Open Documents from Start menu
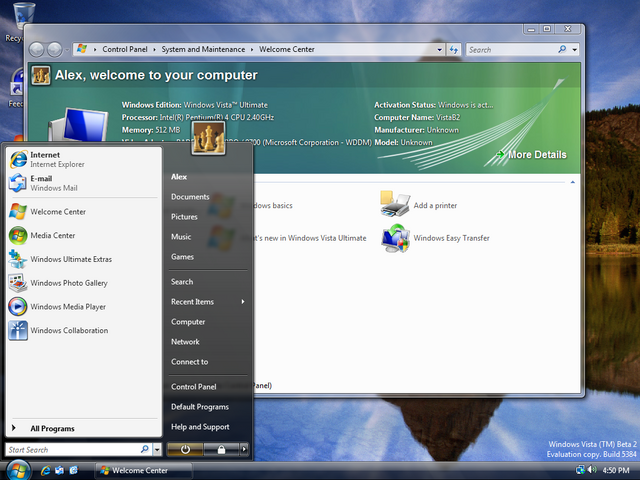Image resolution: width=640 pixels, height=480 pixels. (190, 197)
